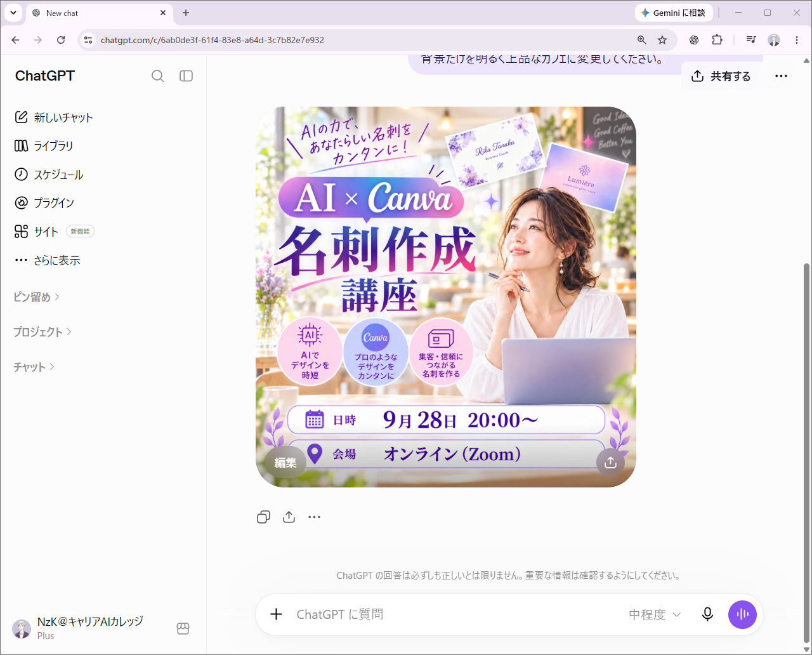Toggle the sidebar collapse icon
The image size is (812, 655).
click(186, 76)
